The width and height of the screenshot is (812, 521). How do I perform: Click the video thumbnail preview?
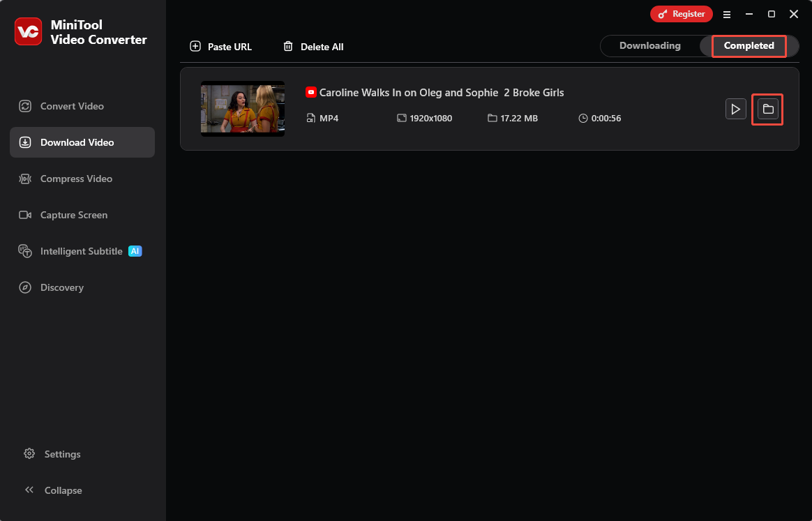[242, 109]
